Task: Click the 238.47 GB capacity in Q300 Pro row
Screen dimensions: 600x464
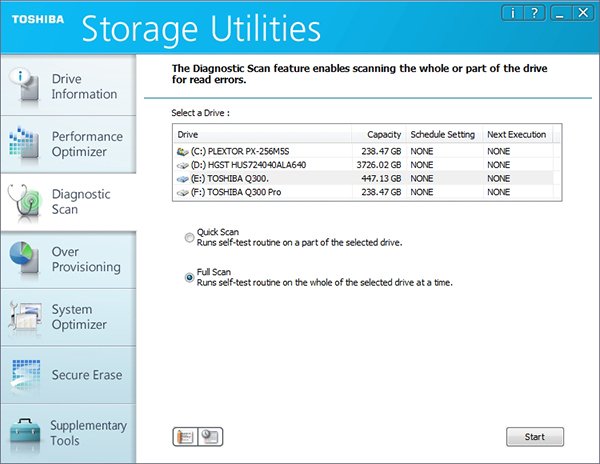Action: coord(381,192)
